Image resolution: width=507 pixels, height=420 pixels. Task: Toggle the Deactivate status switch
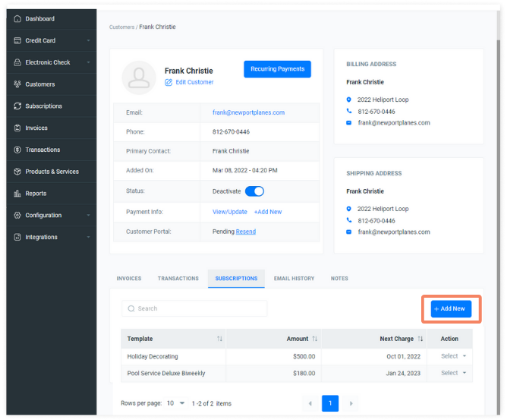(254, 191)
